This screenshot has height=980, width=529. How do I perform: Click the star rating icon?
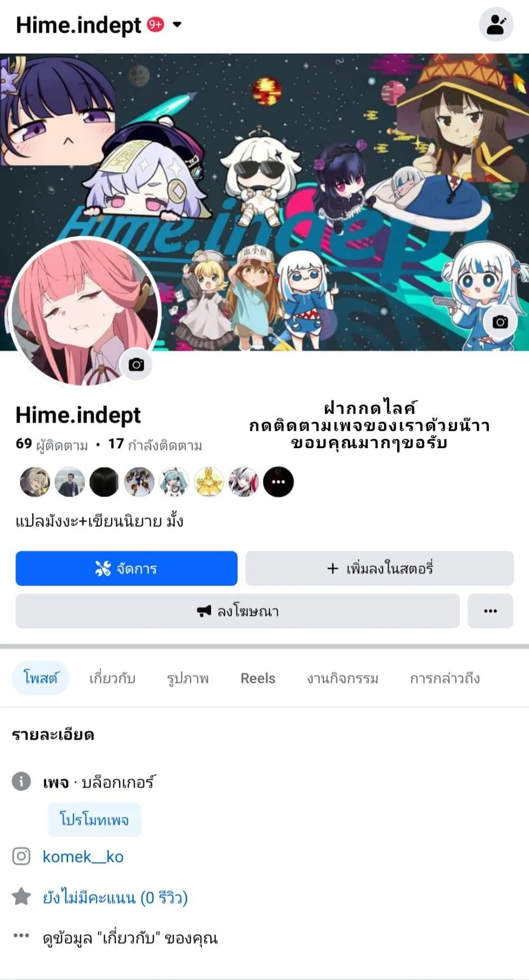coord(21,896)
